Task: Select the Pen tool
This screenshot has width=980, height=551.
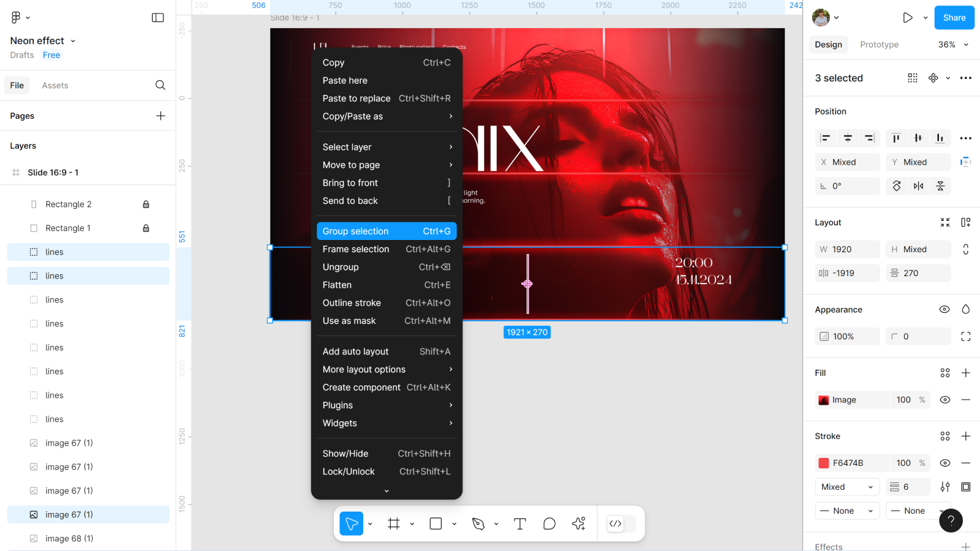Action: point(478,523)
